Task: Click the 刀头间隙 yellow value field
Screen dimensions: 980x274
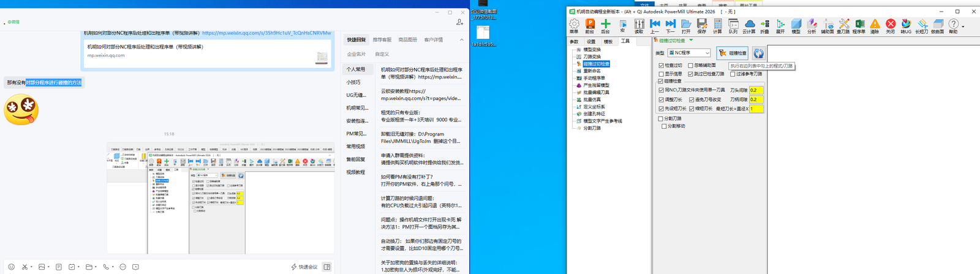Action: pos(756,90)
